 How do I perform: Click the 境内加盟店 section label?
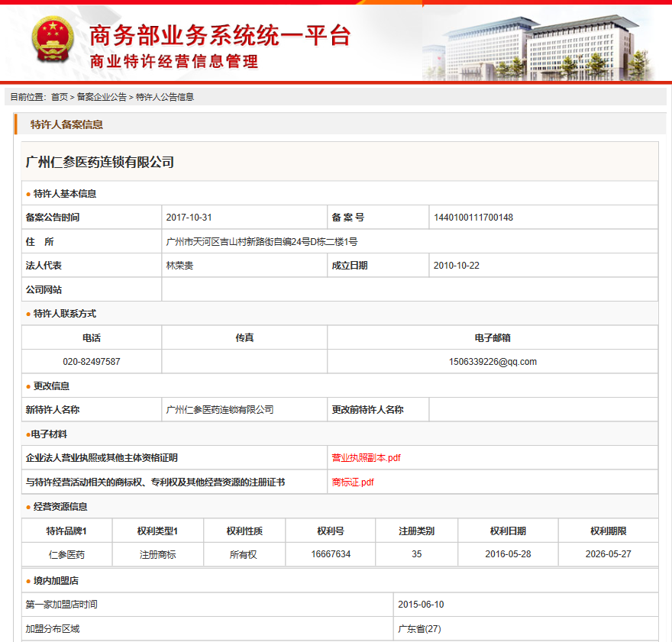pos(56,581)
